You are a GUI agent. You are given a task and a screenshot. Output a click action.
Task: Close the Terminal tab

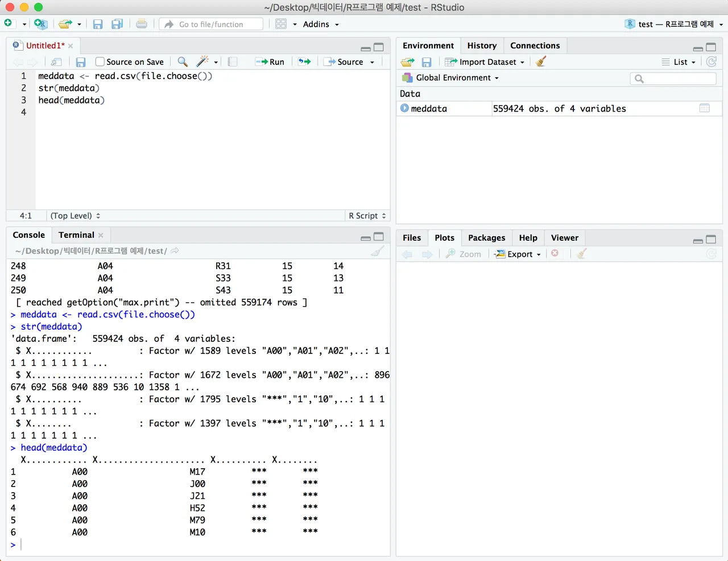(101, 235)
